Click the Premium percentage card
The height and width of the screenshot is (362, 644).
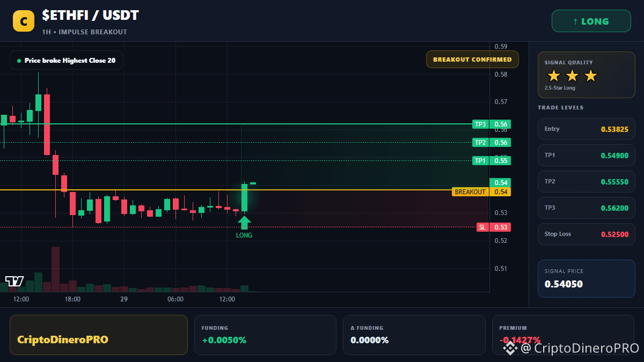(x=563, y=335)
